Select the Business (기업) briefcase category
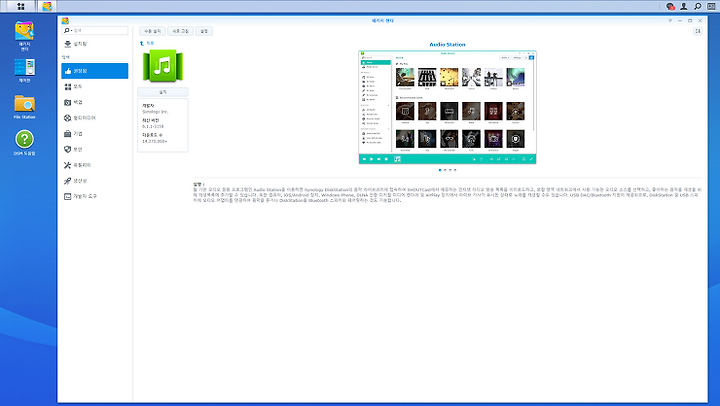The height and width of the screenshot is (406, 720). [95, 134]
